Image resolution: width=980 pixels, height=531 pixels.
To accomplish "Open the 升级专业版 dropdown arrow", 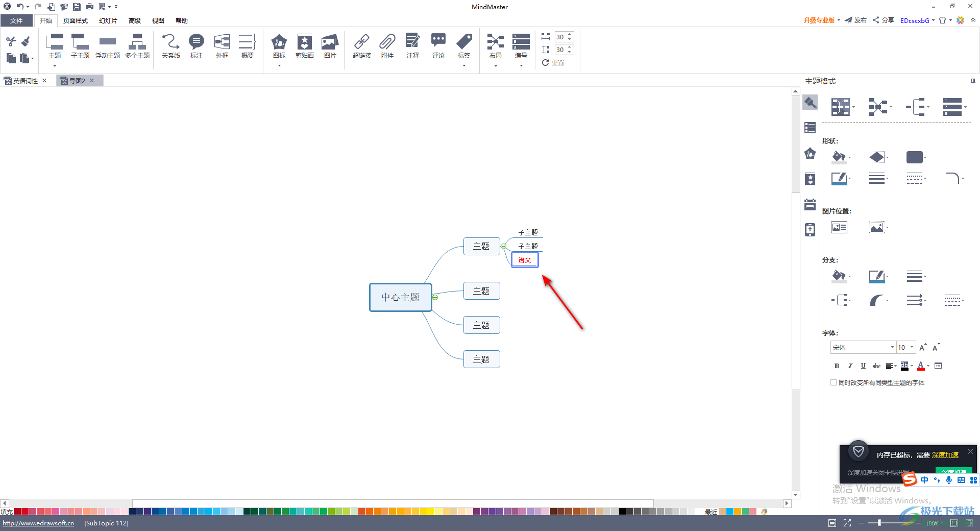I will pos(839,20).
